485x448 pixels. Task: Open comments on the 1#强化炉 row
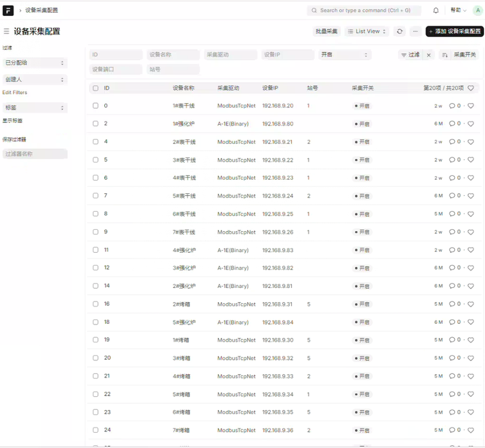(454, 124)
